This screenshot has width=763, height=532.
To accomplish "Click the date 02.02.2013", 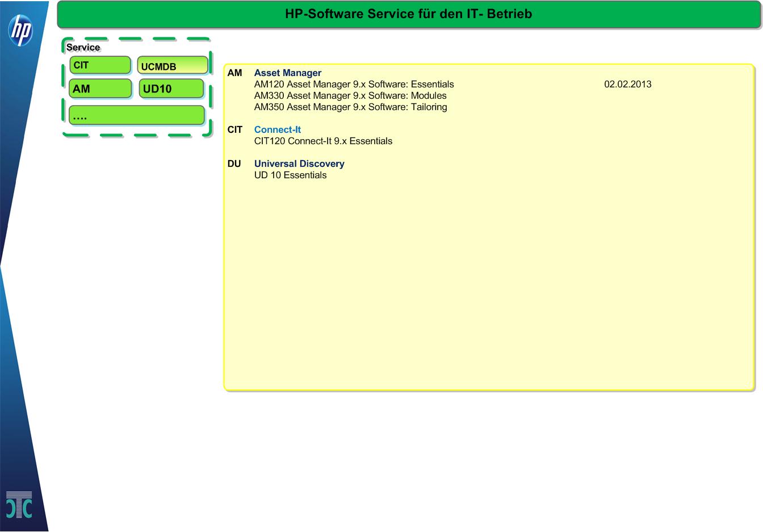I will click(628, 84).
